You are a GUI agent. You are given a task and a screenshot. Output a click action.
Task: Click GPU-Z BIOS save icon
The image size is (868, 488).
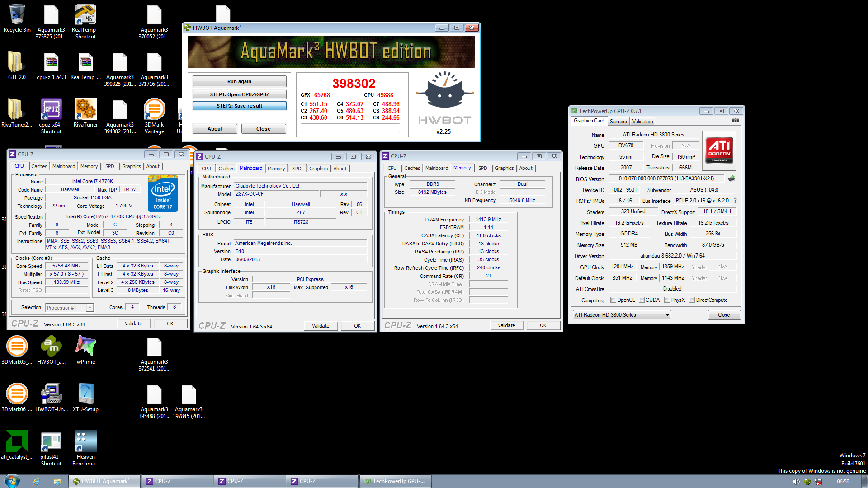(731, 178)
